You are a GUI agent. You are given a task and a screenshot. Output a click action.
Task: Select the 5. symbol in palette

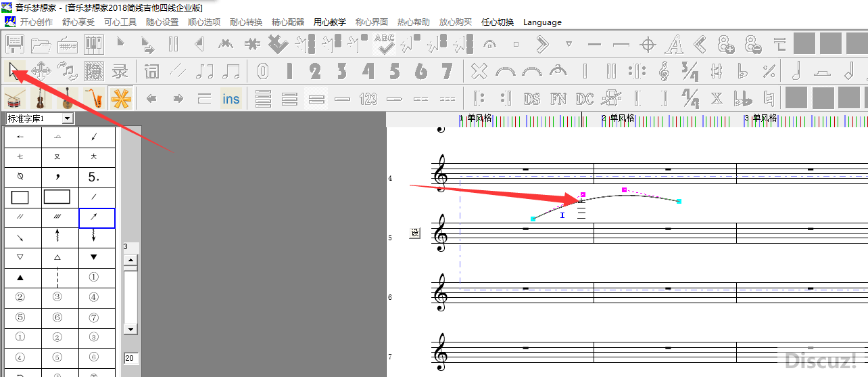pos(97,177)
